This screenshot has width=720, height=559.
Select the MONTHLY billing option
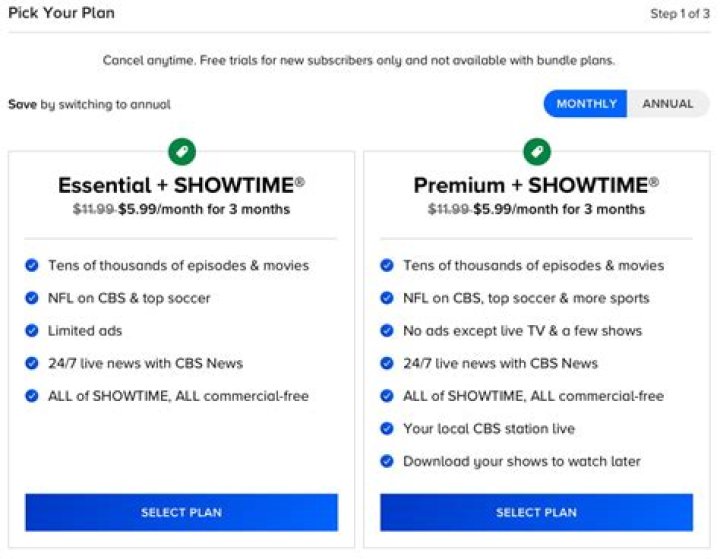[x=586, y=104]
